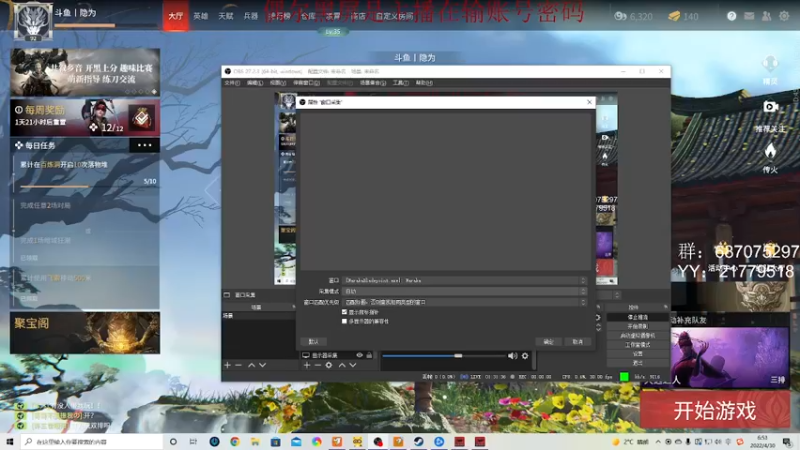Click 退出 in OBS controls

(638, 363)
